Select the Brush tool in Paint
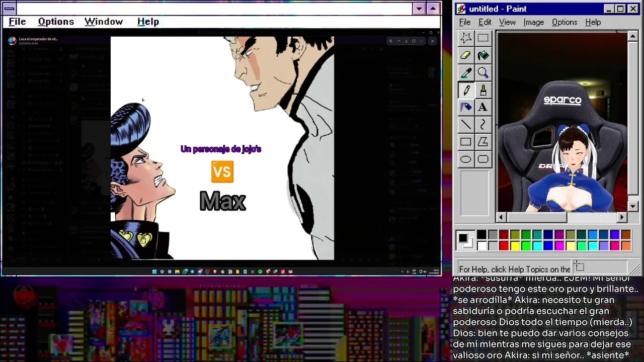This screenshot has height=362, width=644. (x=483, y=90)
